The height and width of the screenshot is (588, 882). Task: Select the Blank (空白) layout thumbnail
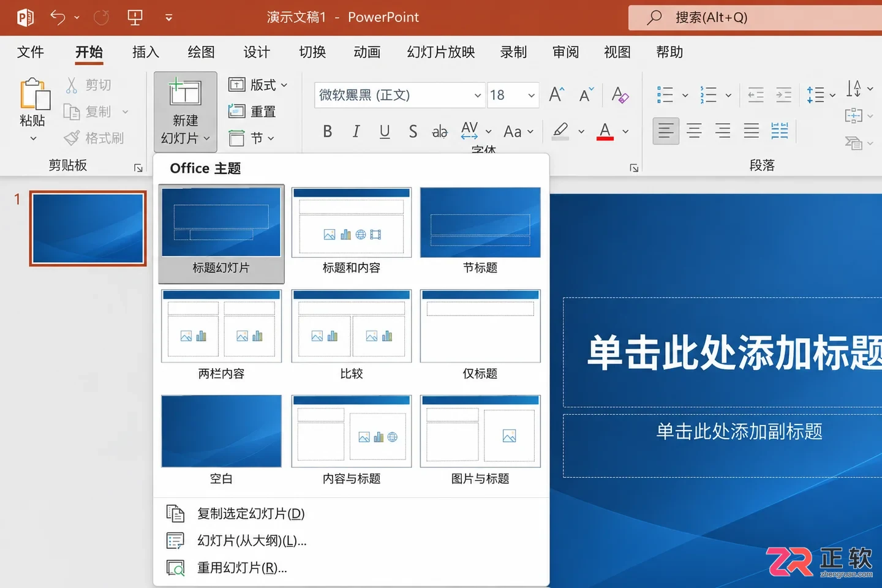221,431
